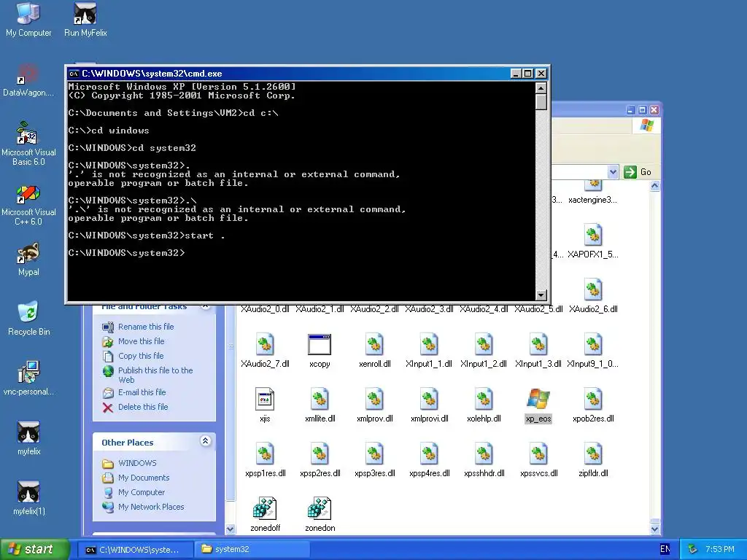Select the xjis file icon
The height and width of the screenshot is (560, 747).
coord(265,405)
